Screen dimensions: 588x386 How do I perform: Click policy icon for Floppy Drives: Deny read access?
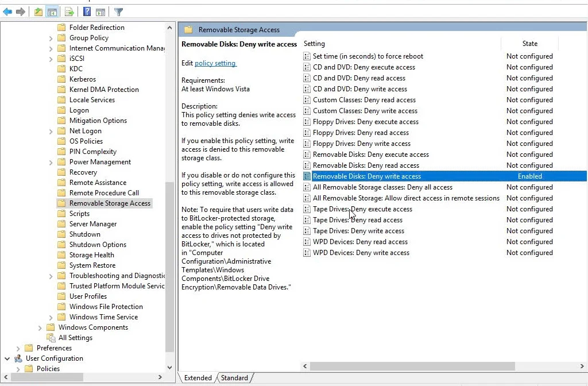(x=307, y=133)
